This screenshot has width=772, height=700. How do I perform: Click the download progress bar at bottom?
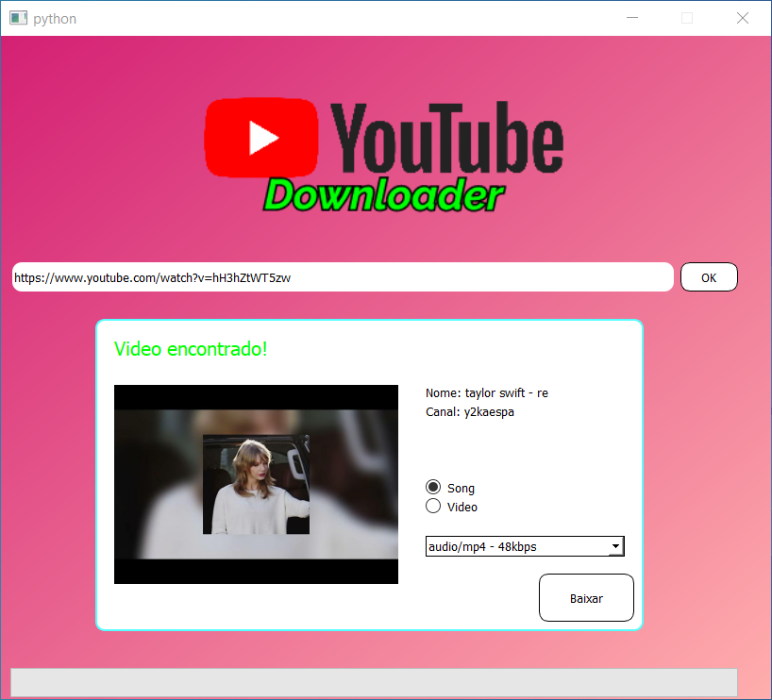(374, 681)
